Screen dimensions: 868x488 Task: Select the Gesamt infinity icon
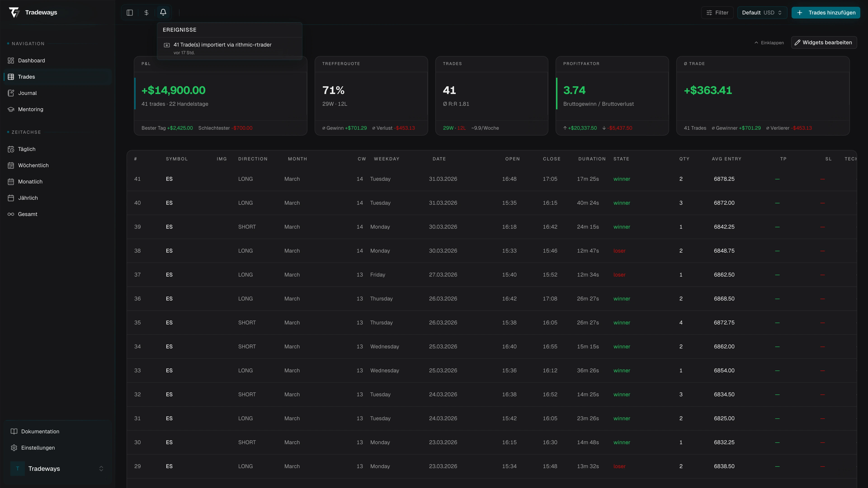point(11,214)
